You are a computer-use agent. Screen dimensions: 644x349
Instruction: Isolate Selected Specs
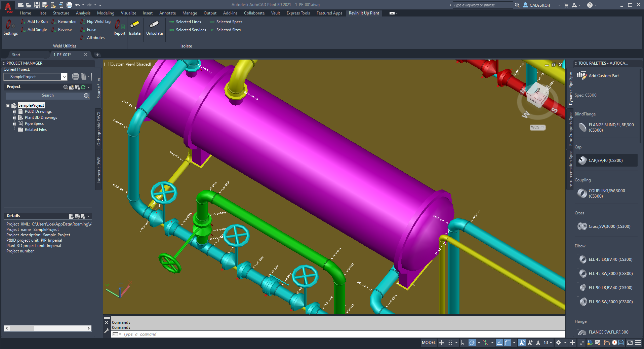click(x=226, y=22)
